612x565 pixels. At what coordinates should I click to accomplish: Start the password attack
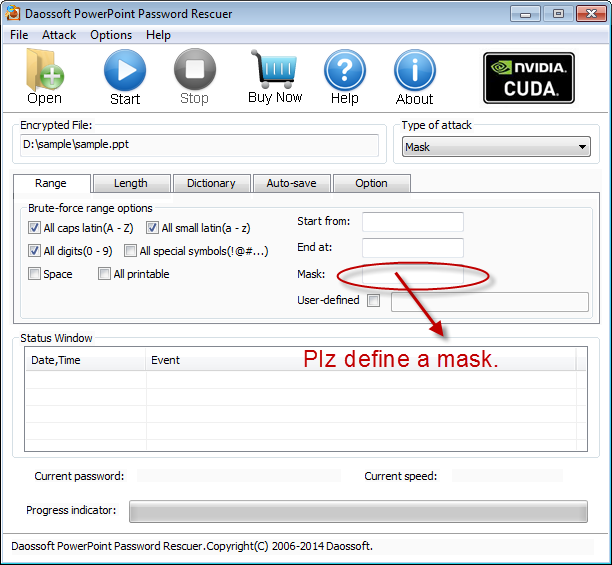pos(125,70)
